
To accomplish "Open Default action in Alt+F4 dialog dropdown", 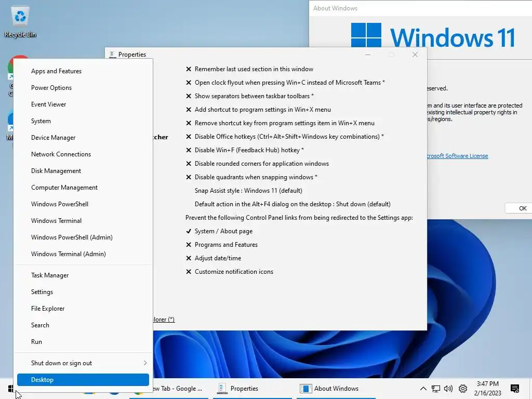I will (292, 204).
